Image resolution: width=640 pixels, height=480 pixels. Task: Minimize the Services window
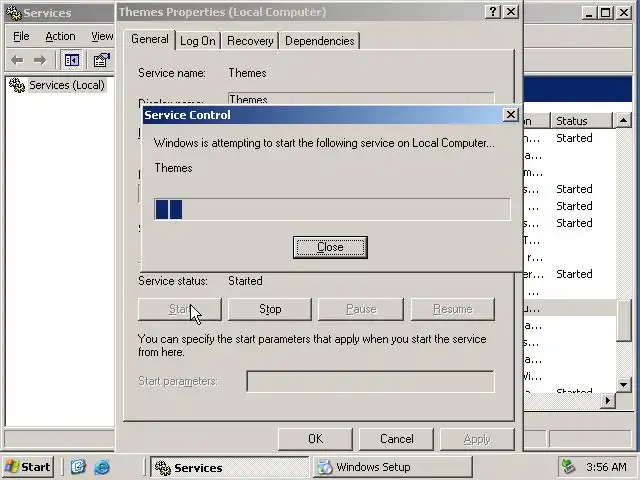[588, 13]
